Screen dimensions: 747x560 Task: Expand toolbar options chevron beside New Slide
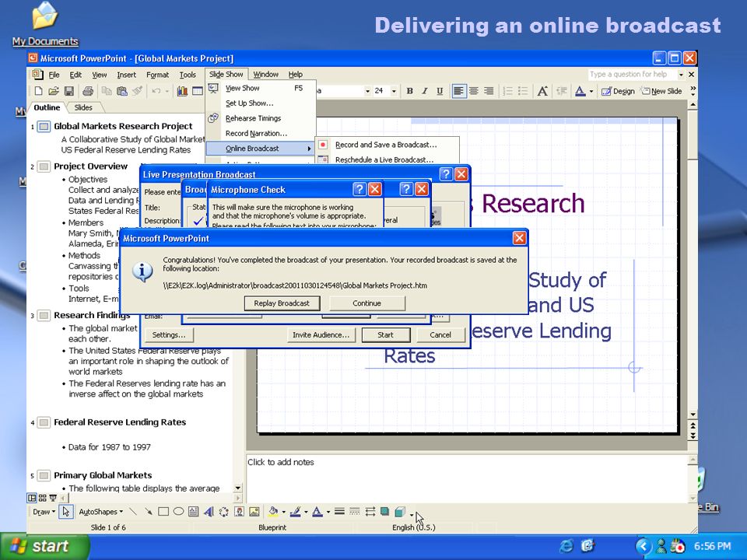tap(693, 91)
